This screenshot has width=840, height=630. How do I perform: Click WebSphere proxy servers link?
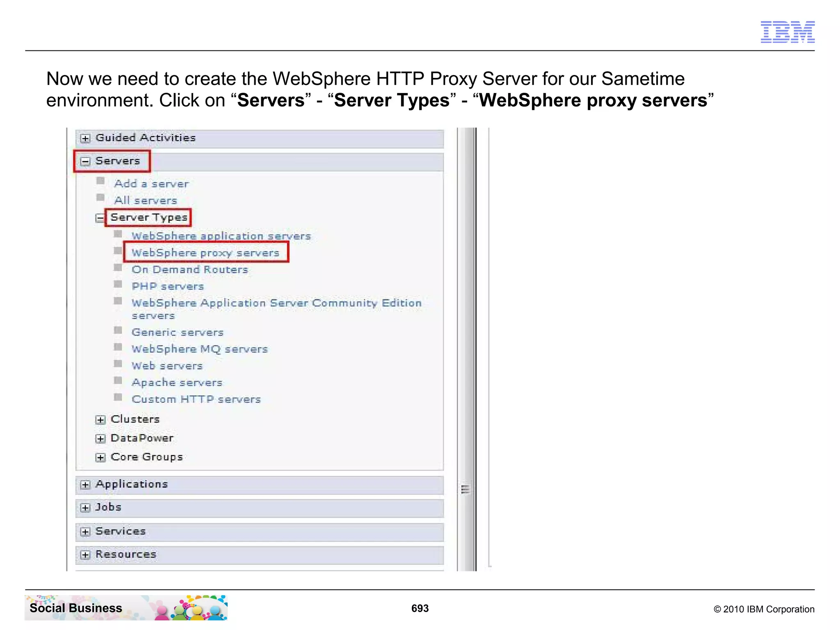click(x=205, y=253)
